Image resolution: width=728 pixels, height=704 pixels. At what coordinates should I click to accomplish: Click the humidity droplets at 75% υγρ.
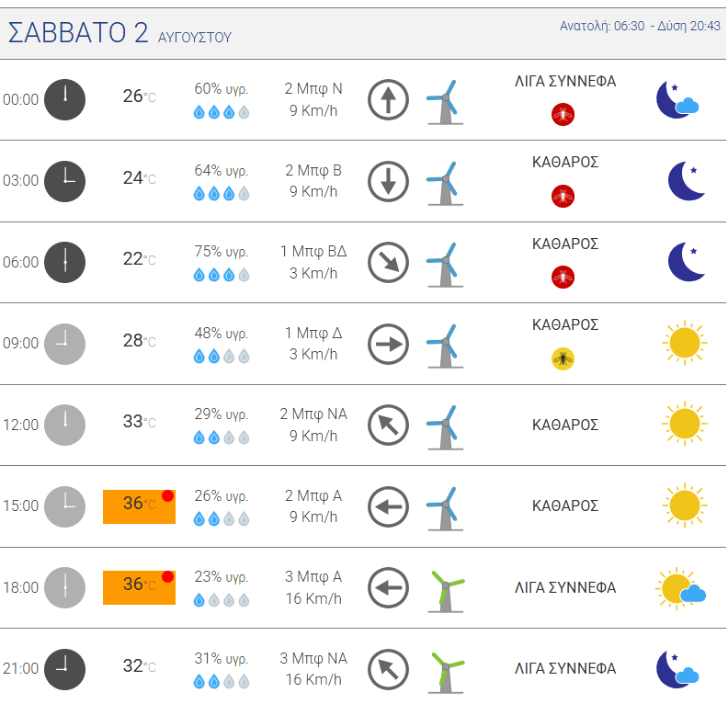coord(222,275)
